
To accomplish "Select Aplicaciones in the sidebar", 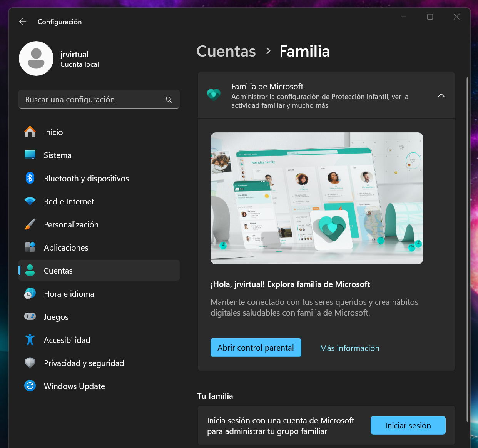I will (x=66, y=248).
